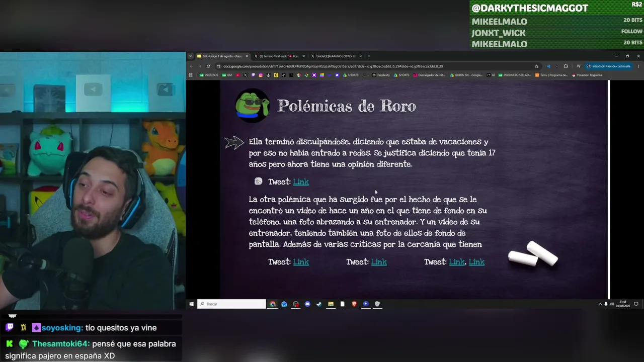Open the left Tweet link in the bottom row
Image resolution: width=644 pixels, height=362 pixels.
301,262
